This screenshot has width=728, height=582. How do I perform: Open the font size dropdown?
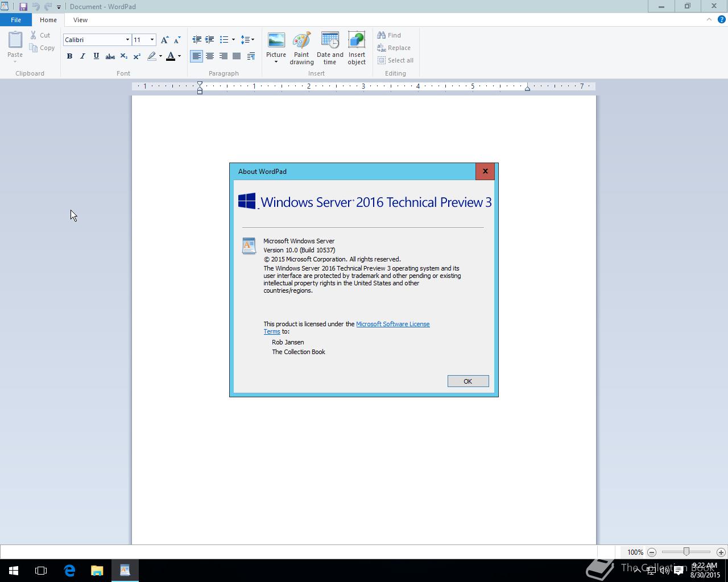tap(152, 40)
